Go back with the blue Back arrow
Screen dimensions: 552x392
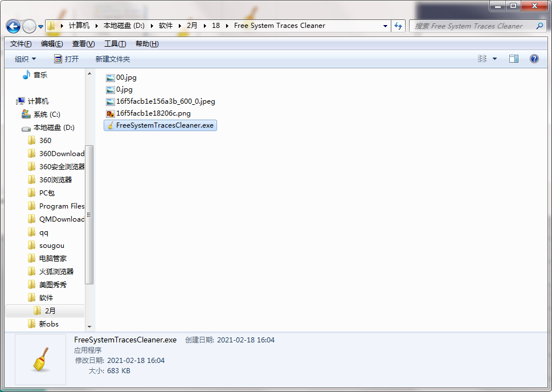pos(13,26)
